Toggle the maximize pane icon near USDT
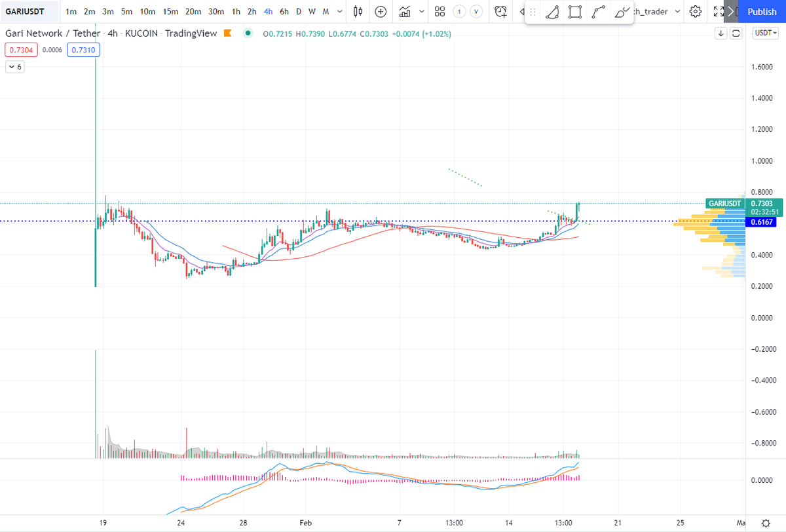This screenshot has height=532, width=786. click(736, 33)
